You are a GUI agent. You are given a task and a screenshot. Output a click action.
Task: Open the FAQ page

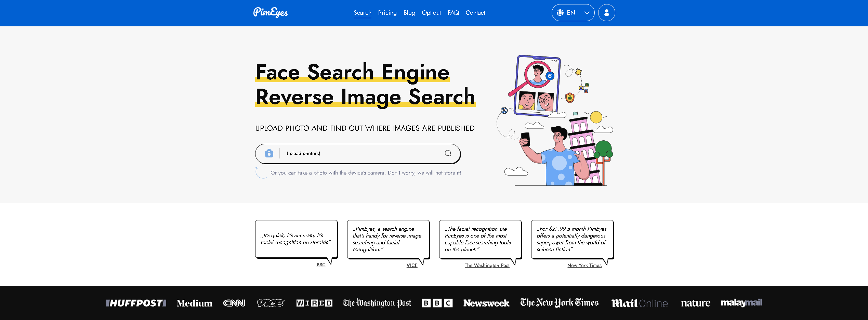pyautogui.click(x=453, y=13)
